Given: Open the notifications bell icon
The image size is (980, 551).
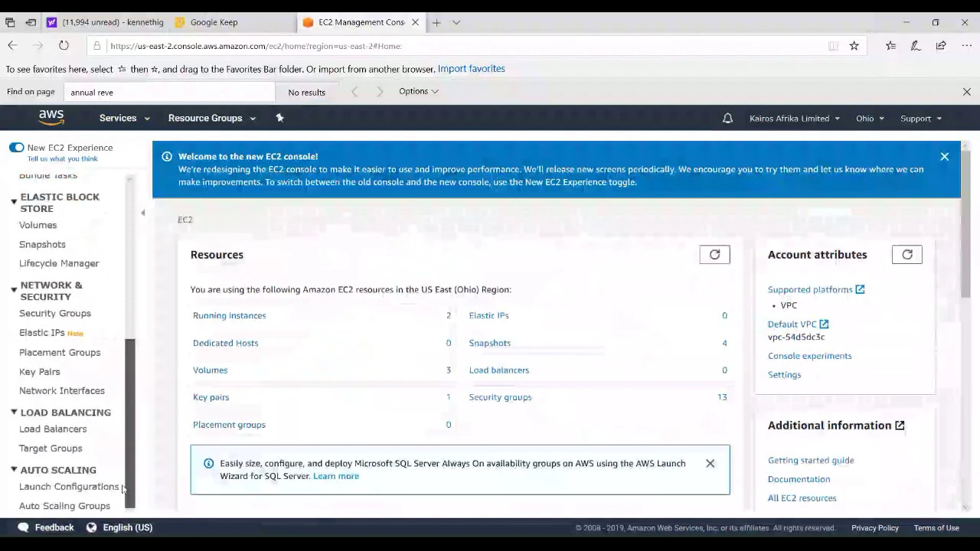Looking at the screenshot, I should click(727, 118).
